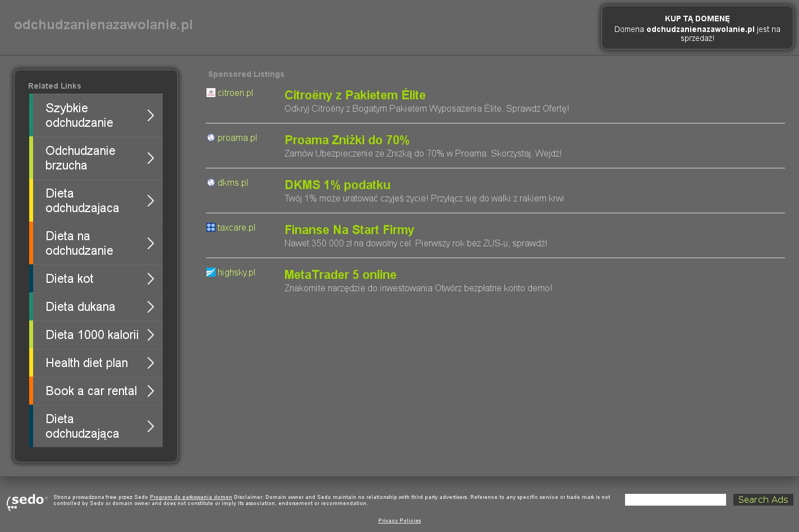The width and height of the screenshot is (799, 532).
Task: Open the Program do parkowania domen link
Action: [191, 497]
